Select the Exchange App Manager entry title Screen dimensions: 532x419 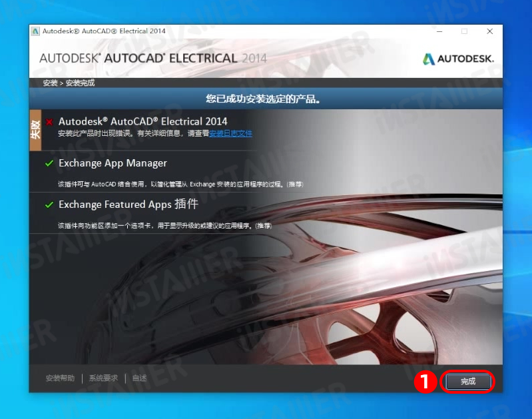(113, 163)
